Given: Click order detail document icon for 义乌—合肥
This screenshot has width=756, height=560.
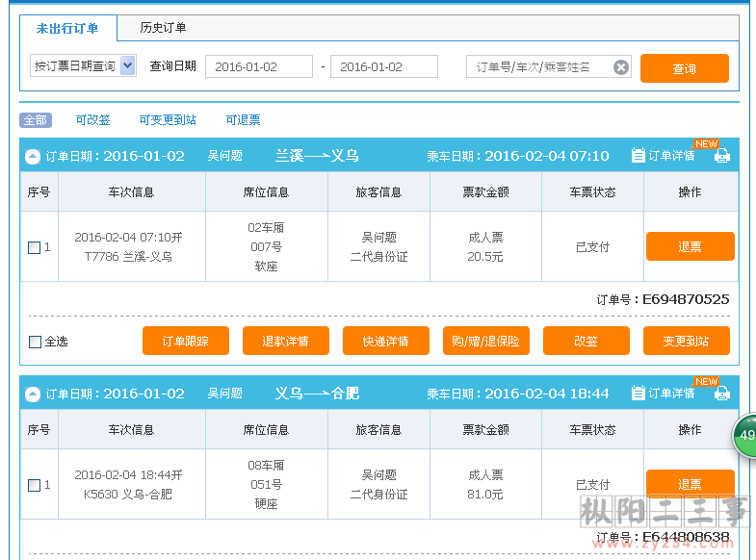Looking at the screenshot, I should 638,393.
